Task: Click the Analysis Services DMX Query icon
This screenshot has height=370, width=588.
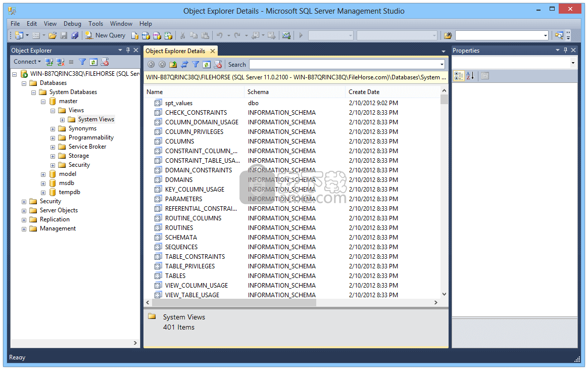Action: [157, 35]
